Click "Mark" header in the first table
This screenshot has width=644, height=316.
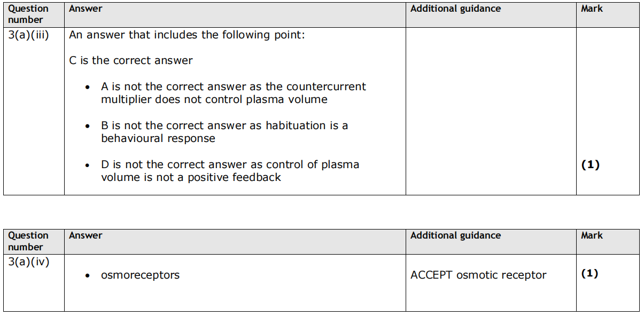[x=592, y=9]
